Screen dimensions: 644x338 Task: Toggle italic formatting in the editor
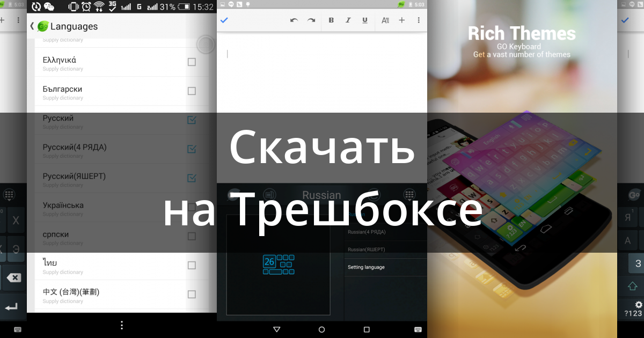click(348, 20)
